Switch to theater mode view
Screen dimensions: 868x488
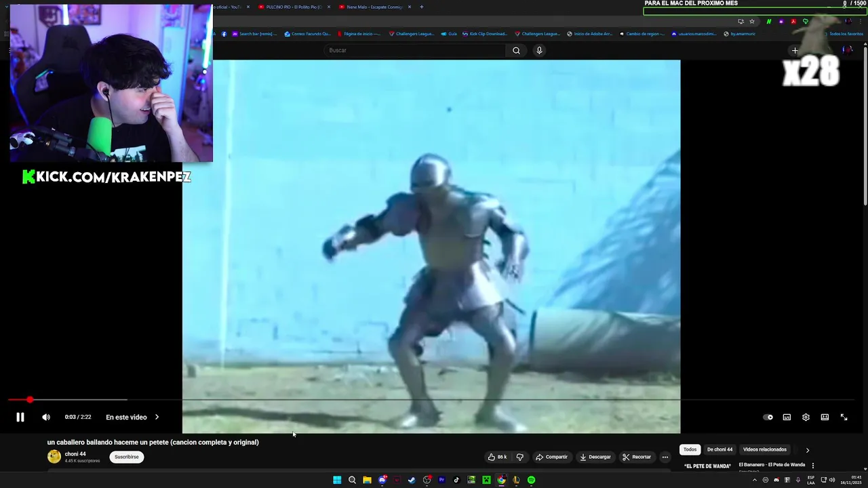(x=825, y=418)
